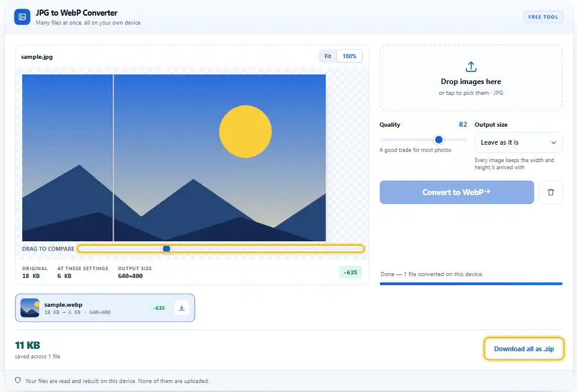Click the 'JPG to WebP Converter' title
577x392 pixels.
pos(76,13)
